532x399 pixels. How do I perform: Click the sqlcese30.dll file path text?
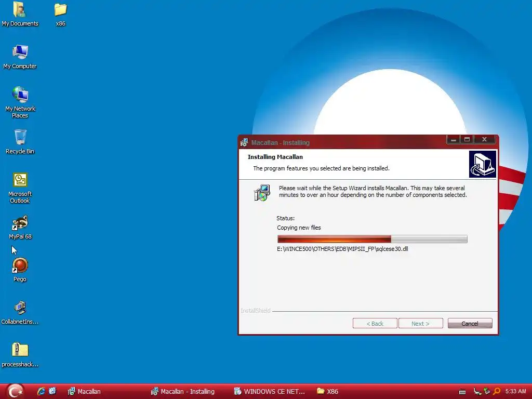point(342,249)
